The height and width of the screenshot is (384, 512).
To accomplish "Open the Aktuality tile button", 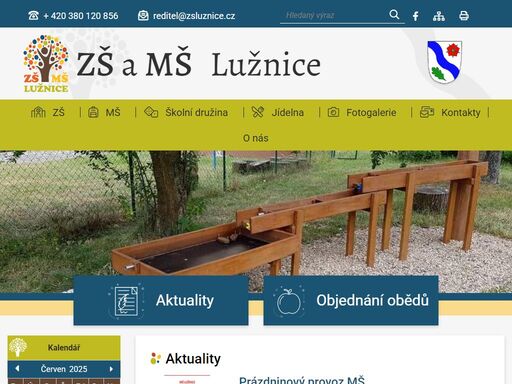I will coord(161,300).
